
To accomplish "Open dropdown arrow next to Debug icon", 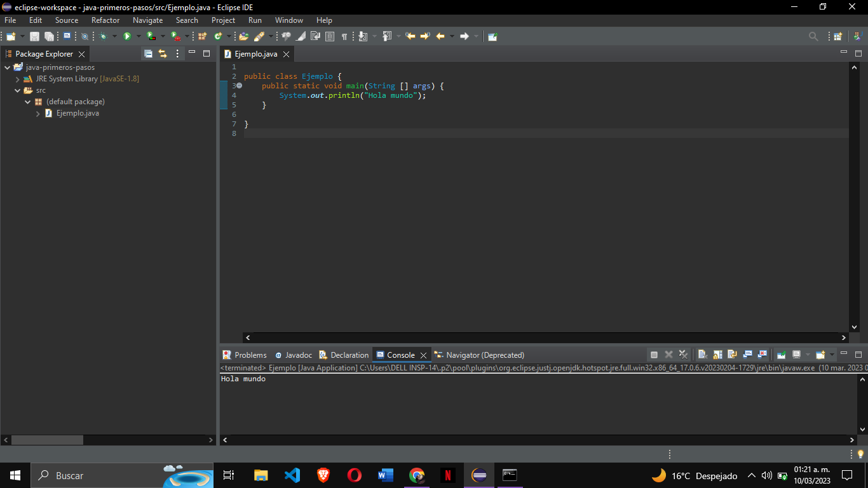I will (x=114, y=36).
